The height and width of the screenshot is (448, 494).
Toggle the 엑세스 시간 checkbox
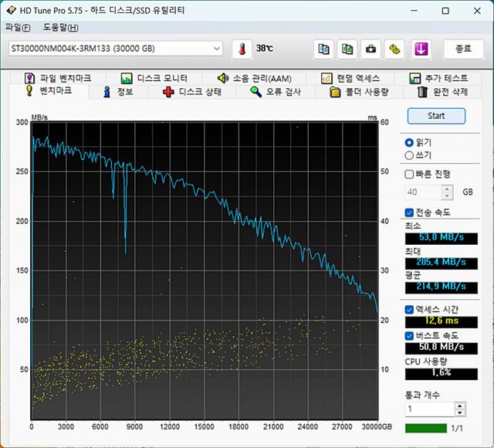click(410, 310)
